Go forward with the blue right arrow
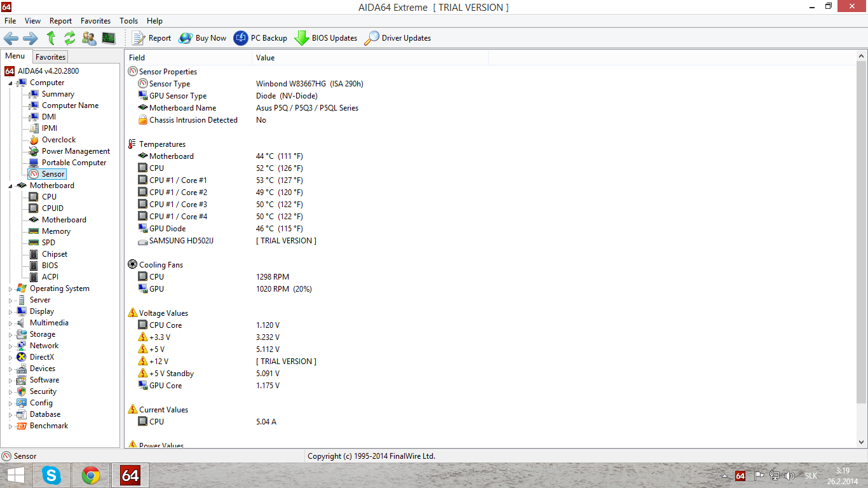The image size is (868, 488). pos(31,38)
